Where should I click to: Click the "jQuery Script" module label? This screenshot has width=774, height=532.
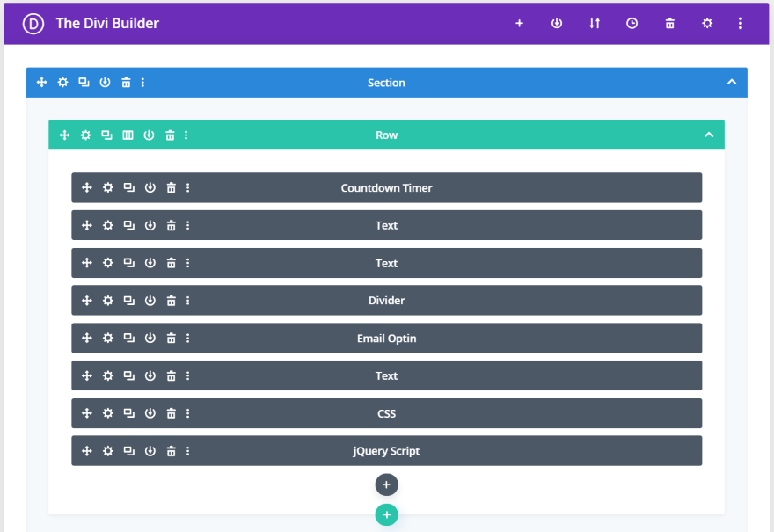pos(386,451)
